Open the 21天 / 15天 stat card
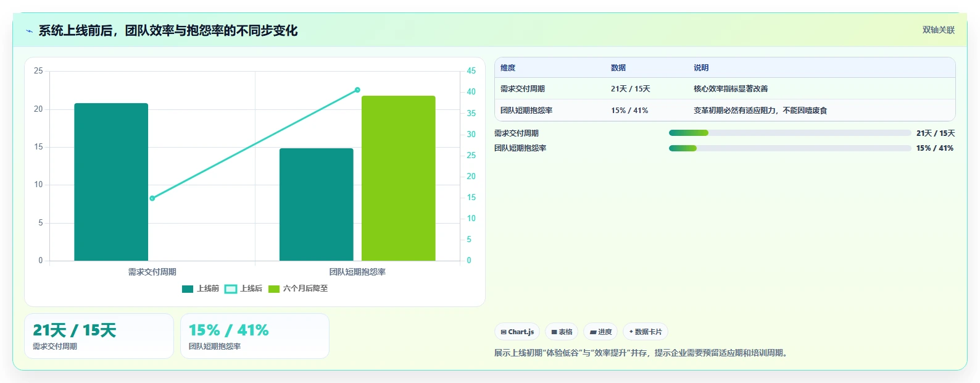 tap(99, 336)
